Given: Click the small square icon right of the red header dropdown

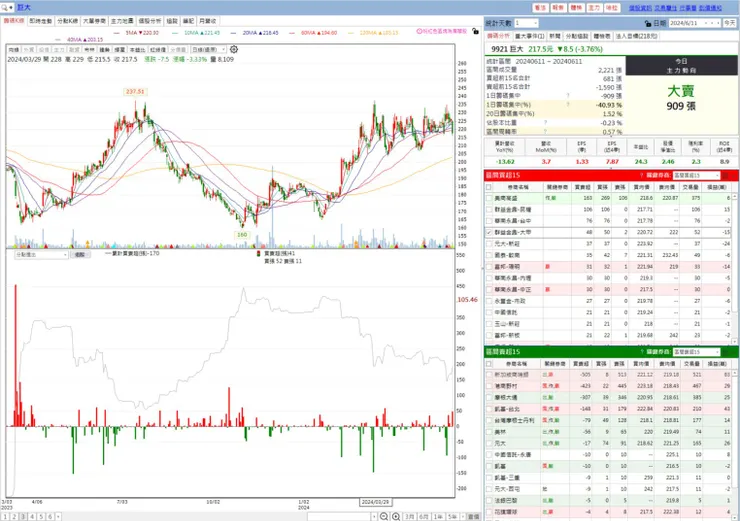Looking at the screenshot, I should 725,176.
